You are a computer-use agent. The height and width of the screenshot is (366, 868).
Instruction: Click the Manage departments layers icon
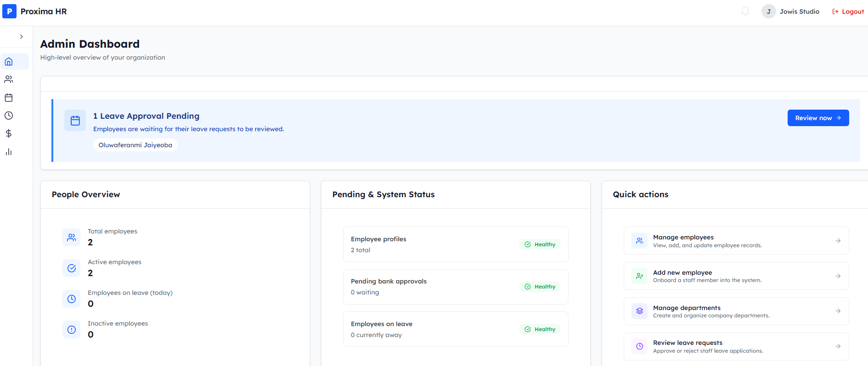pyautogui.click(x=639, y=311)
